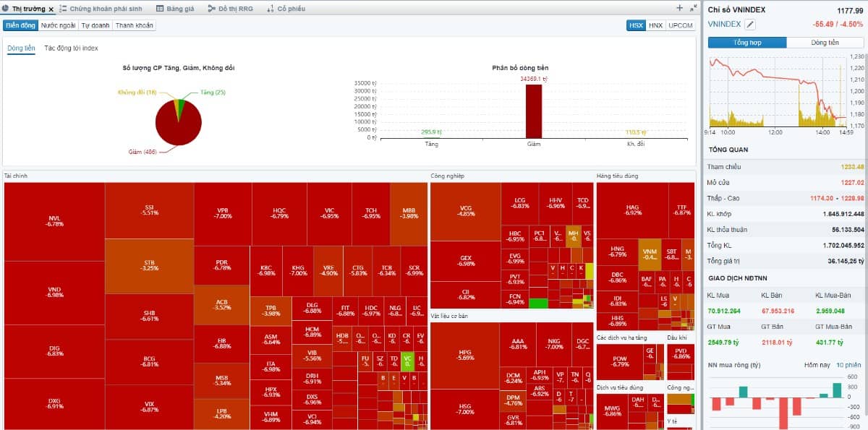868x430 pixels.
Task: Click the Không đổi (18) pie label
Action: pyautogui.click(x=137, y=93)
